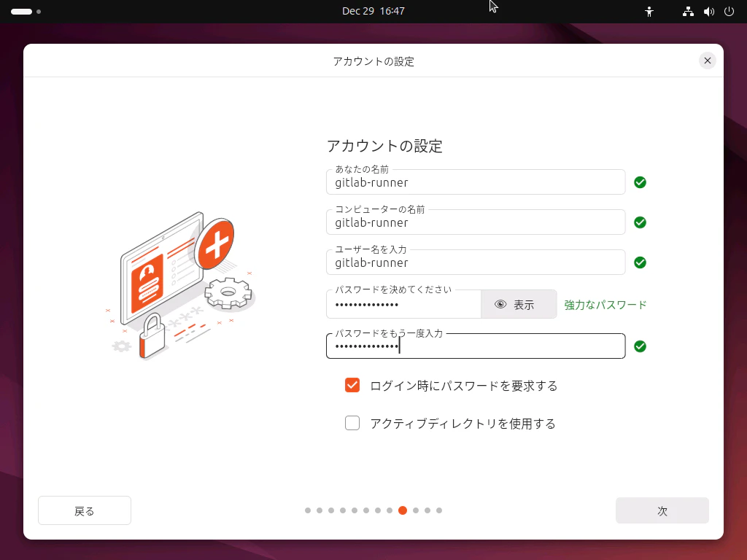Focus the あなたの名前 text field
747x560 pixels.
pos(474,182)
